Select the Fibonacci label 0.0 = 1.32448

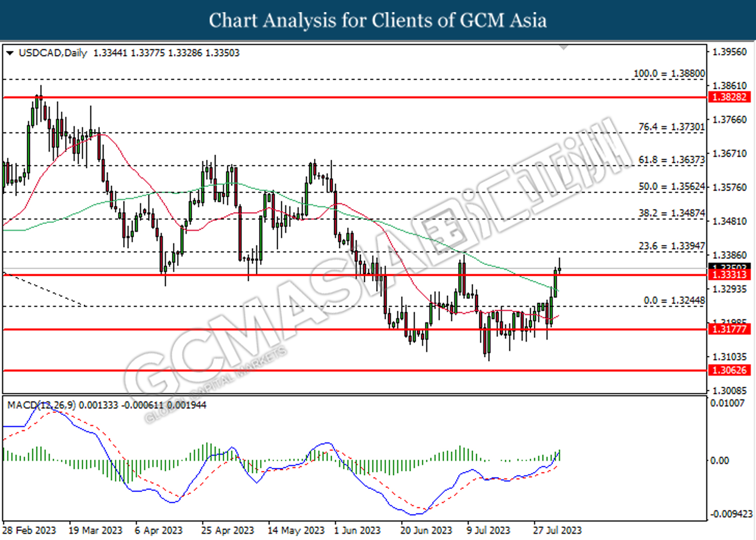674,301
